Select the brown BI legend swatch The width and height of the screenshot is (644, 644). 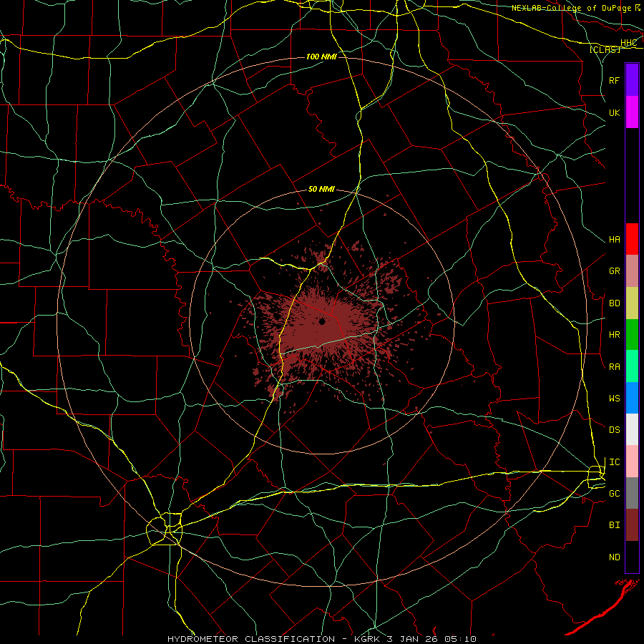(x=632, y=525)
